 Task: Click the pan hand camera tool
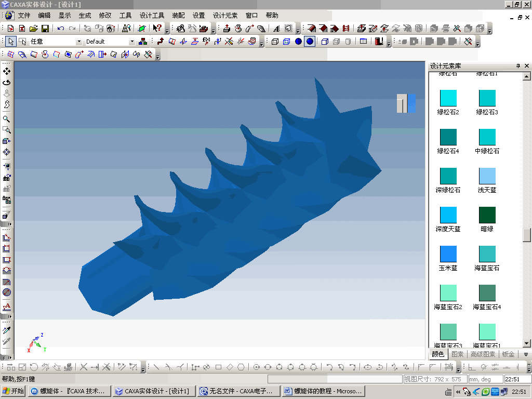coord(6,71)
